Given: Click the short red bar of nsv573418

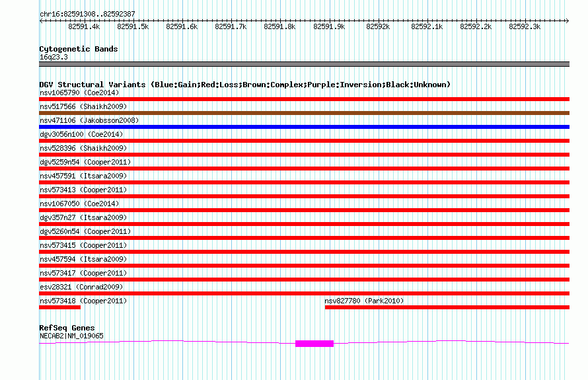Looking at the screenshot, I should 59,307.
